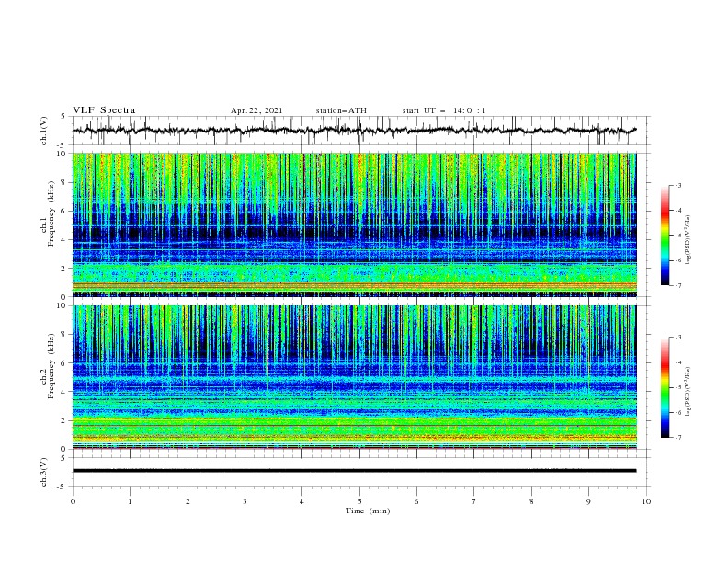Screen dimensions: 728x563
Task: Click the time axis tick label '9'
Action: coord(588,501)
